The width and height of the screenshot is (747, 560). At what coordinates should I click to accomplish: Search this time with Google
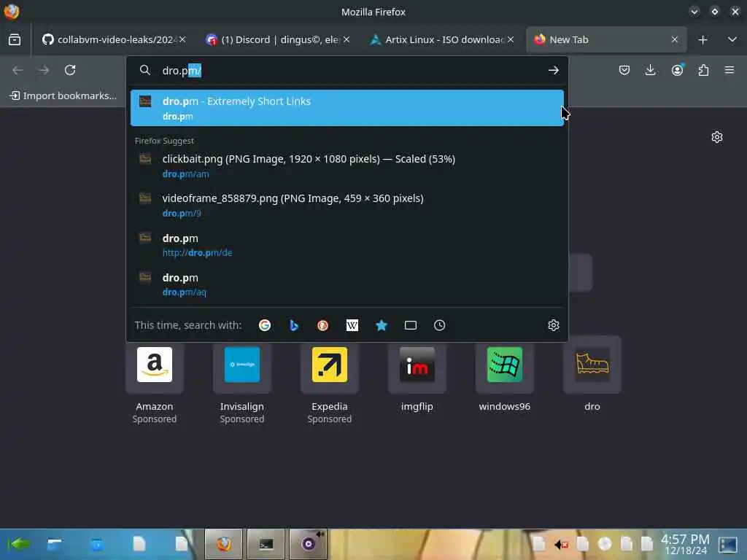tap(265, 325)
